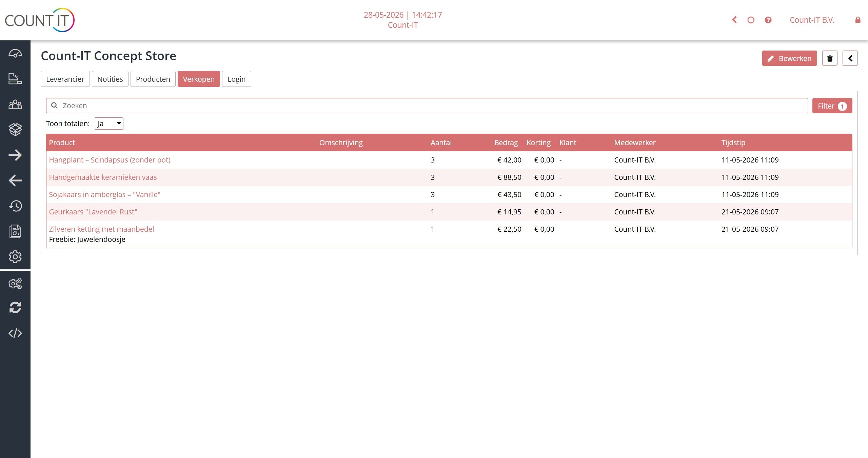Click the Bewerken button
Viewport: 868px width, 458px height.
(790, 58)
